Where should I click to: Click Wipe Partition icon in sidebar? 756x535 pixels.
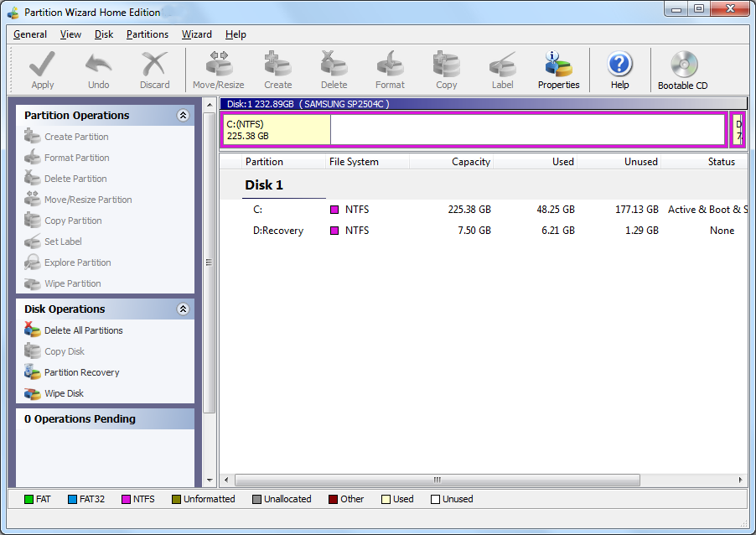pos(33,283)
